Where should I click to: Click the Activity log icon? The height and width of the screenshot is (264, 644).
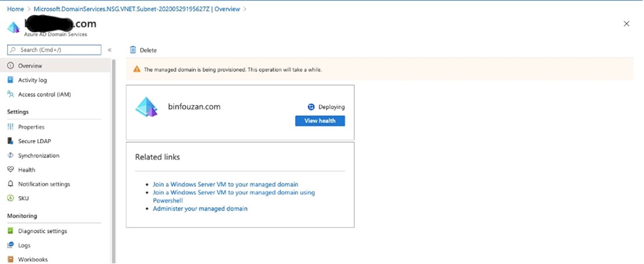10,80
